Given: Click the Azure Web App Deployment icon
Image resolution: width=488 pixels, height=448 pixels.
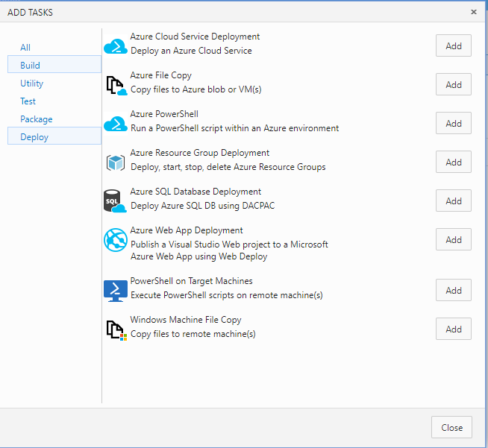Looking at the screenshot, I should coord(116,240).
